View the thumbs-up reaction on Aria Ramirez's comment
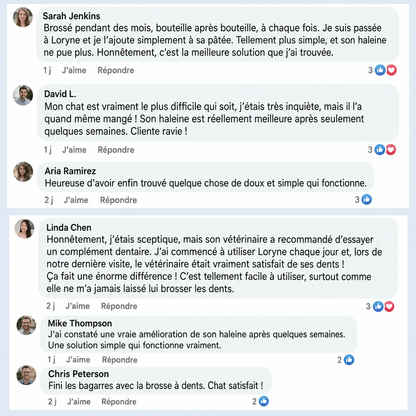 (x=367, y=199)
